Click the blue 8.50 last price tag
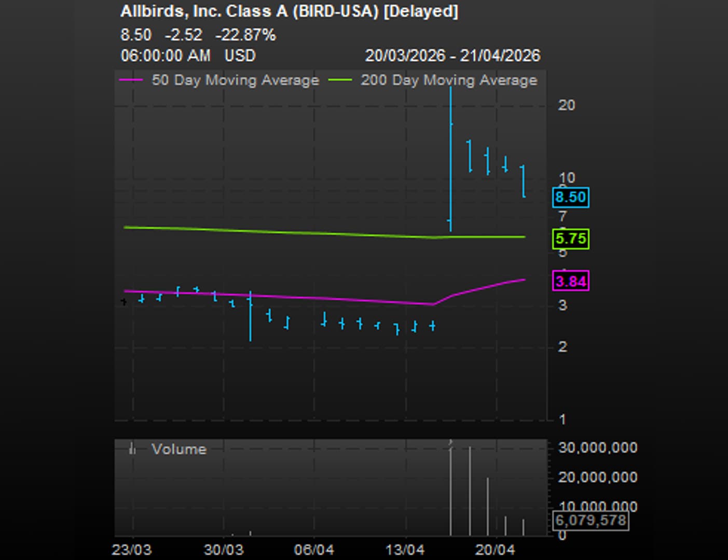This screenshot has width=728, height=560. point(570,197)
